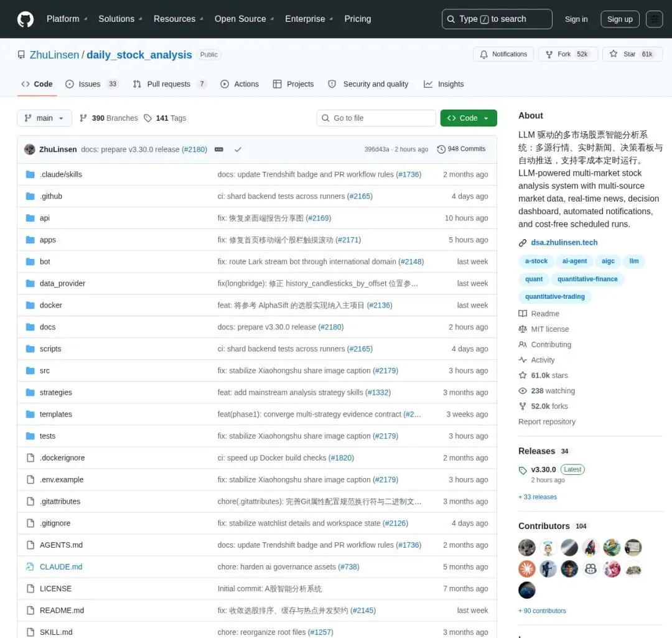Image resolution: width=672 pixels, height=638 pixels.
Task: Focus the Type / to search box
Action: pyautogui.click(x=497, y=19)
